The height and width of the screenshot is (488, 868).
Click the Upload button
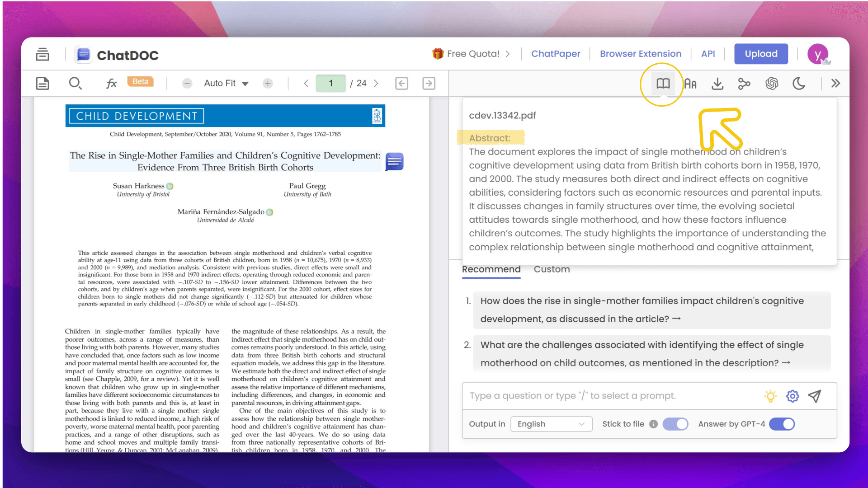coord(761,54)
